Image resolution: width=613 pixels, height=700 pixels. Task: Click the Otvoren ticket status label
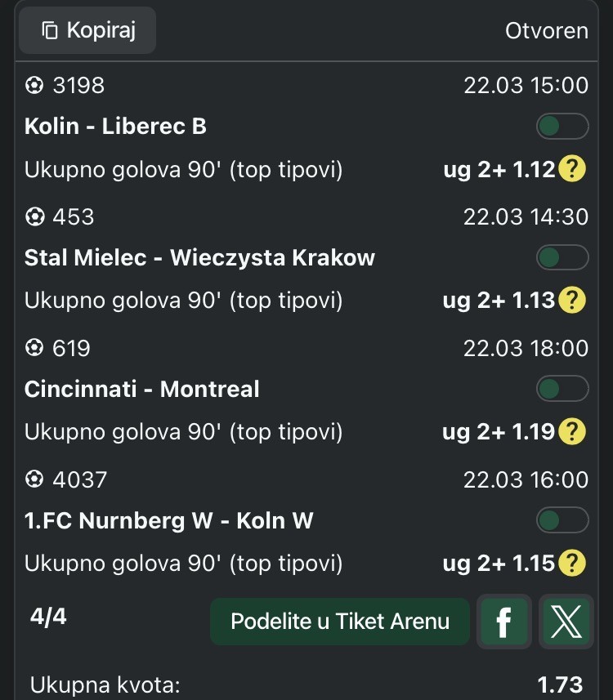(547, 31)
